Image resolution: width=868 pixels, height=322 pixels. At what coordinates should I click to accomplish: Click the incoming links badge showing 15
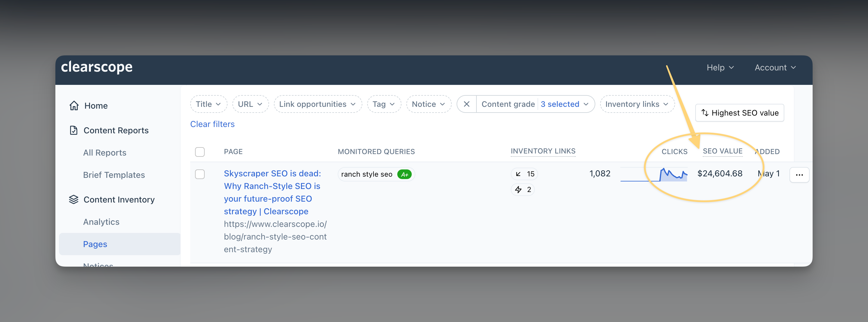point(524,174)
